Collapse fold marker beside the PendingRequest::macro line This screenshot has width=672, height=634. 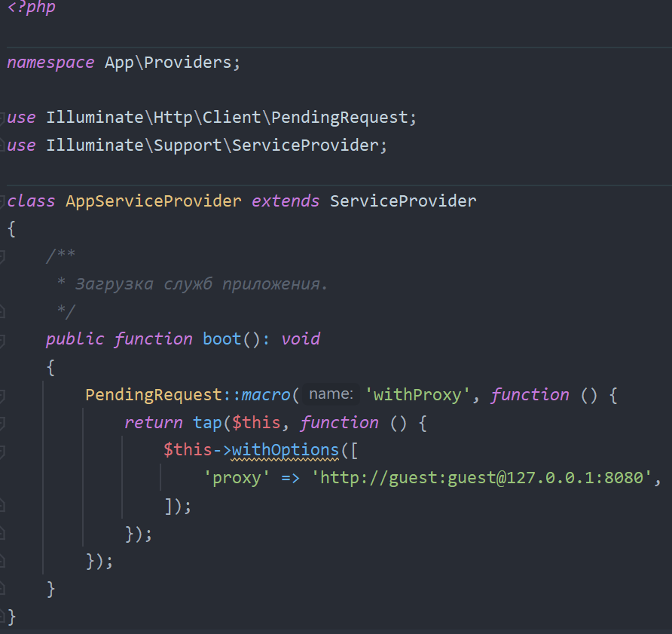click(2, 396)
